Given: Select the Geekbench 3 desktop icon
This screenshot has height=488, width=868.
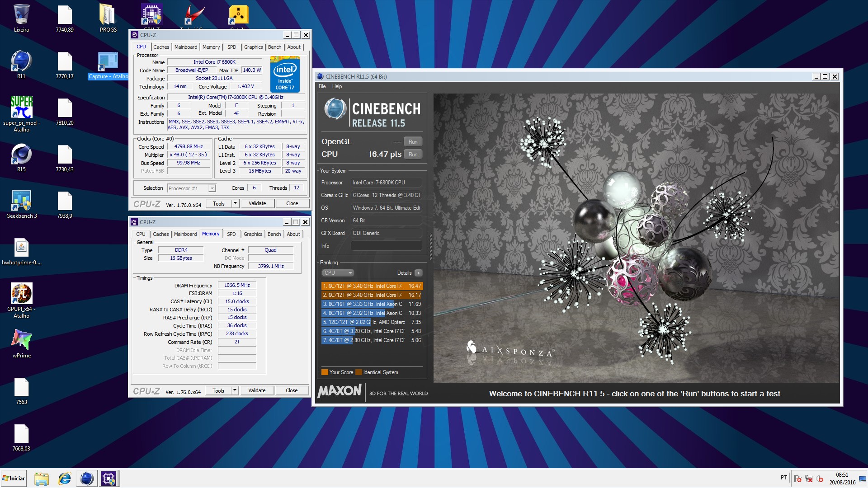Looking at the screenshot, I should 21,201.
